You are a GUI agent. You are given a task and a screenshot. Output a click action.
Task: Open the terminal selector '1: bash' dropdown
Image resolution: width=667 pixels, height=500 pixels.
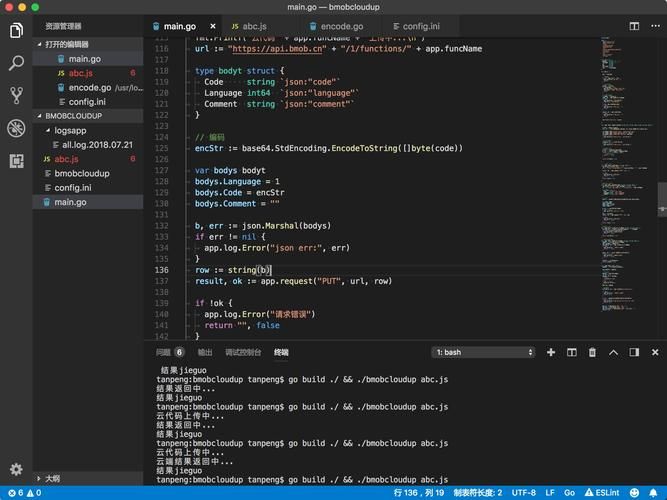click(x=483, y=352)
